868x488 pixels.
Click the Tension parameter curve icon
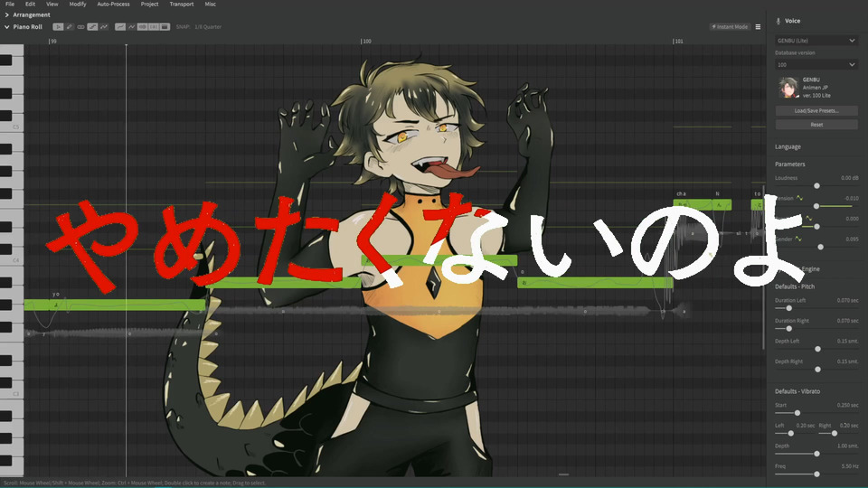tap(800, 198)
